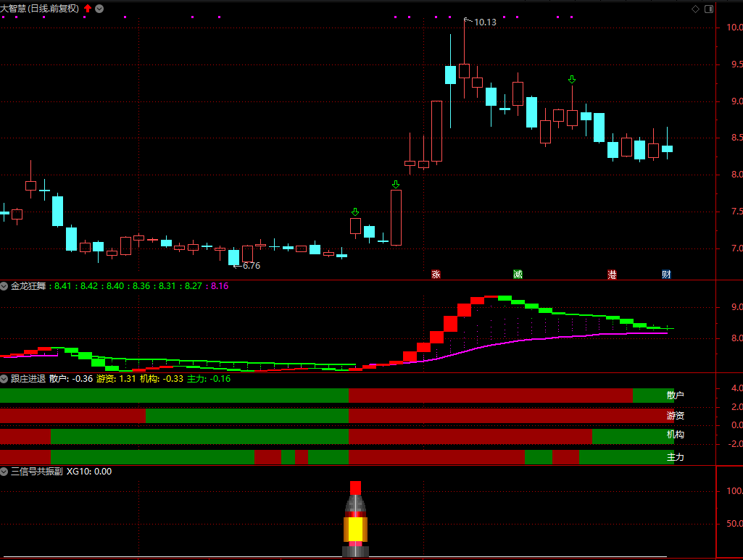Screen dimensions: 743x560
Task: Click the 8.27 value in 金龙狂舞 header
Action: 194,286
